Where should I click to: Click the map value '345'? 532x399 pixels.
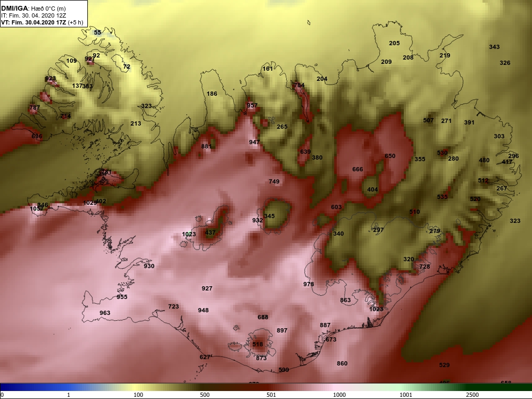(269, 216)
